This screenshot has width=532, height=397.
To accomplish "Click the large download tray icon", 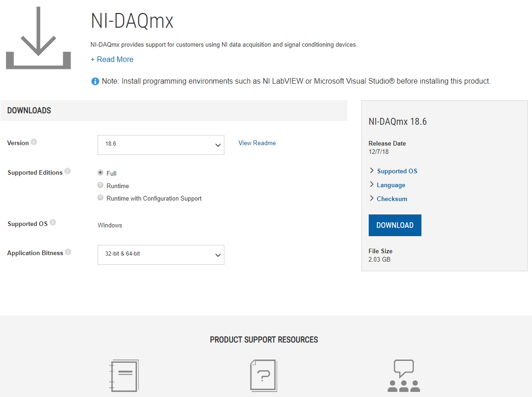I will click(38, 38).
